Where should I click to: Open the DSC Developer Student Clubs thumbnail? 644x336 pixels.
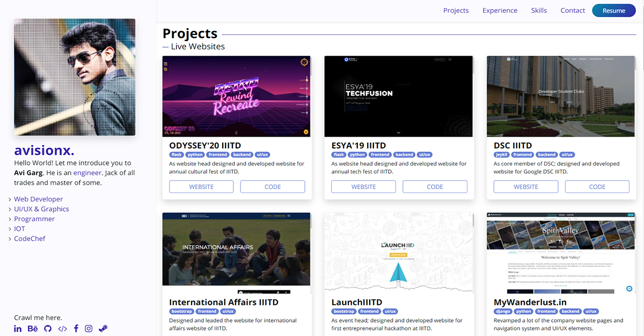click(561, 96)
